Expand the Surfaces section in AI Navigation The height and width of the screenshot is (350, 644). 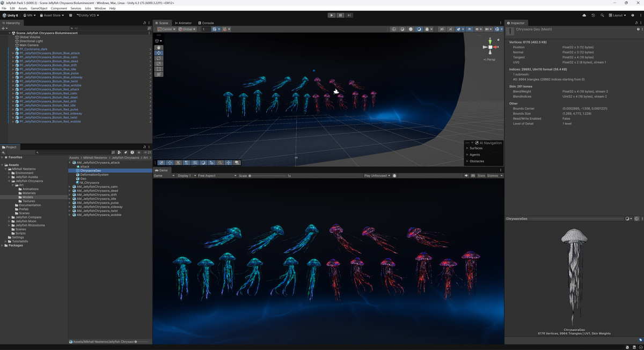pyautogui.click(x=467, y=148)
